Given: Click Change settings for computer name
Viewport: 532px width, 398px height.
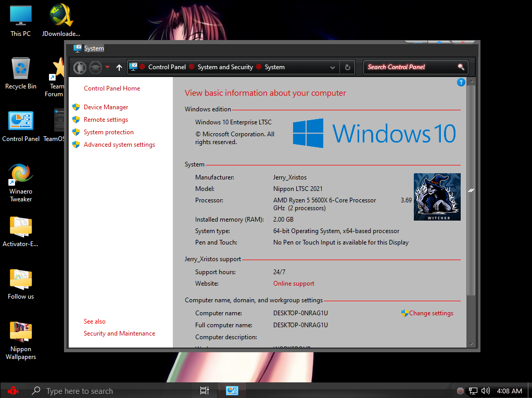Looking at the screenshot, I should tap(430, 313).
